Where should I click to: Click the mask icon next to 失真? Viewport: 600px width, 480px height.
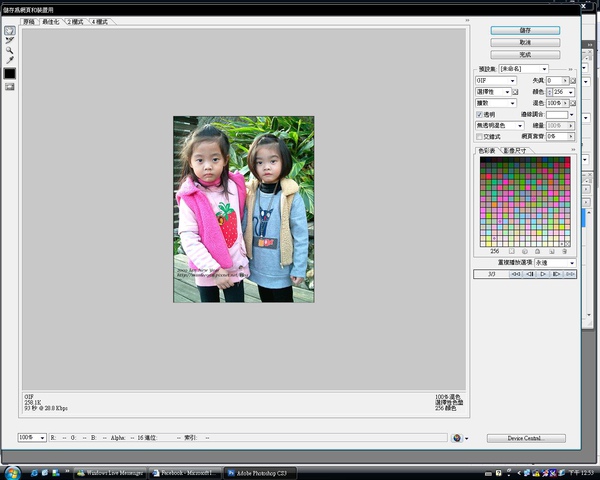(x=573, y=81)
